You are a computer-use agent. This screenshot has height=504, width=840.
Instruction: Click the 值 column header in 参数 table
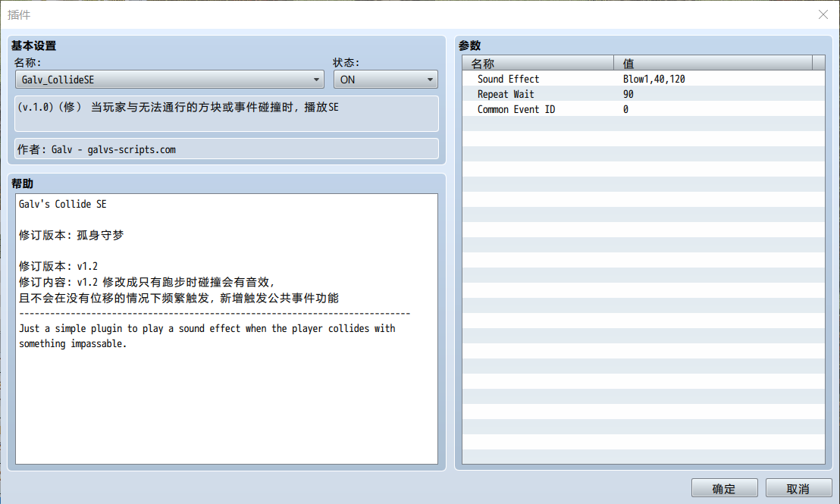point(713,63)
